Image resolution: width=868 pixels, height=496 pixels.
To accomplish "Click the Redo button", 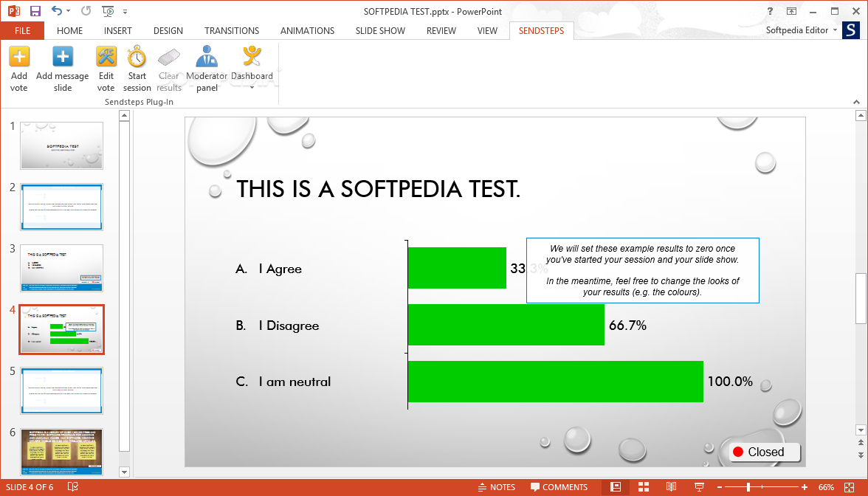I will coord(86,10).
